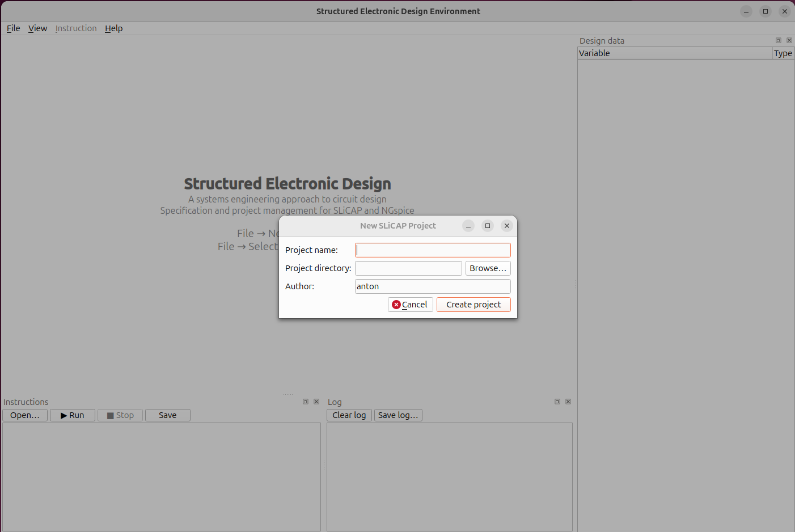
Task: Click Create project button
Action: coord(473,305)
